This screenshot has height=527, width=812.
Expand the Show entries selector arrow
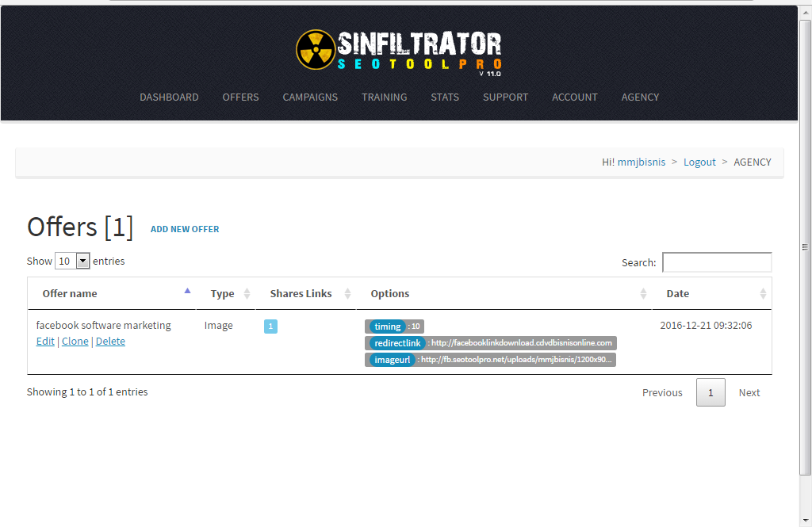[x=82, y=260]
